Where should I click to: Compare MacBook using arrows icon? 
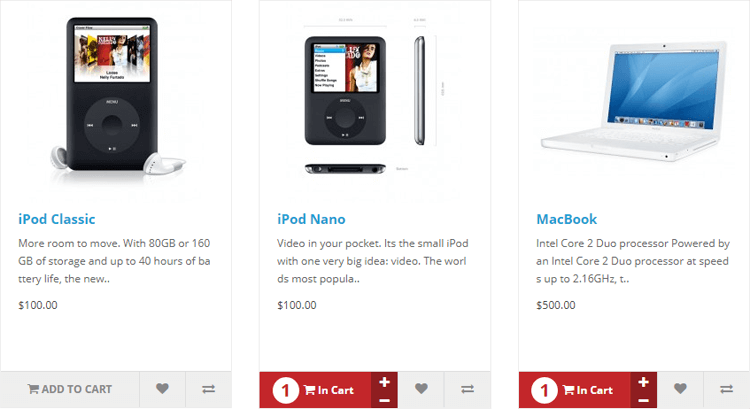726,389
